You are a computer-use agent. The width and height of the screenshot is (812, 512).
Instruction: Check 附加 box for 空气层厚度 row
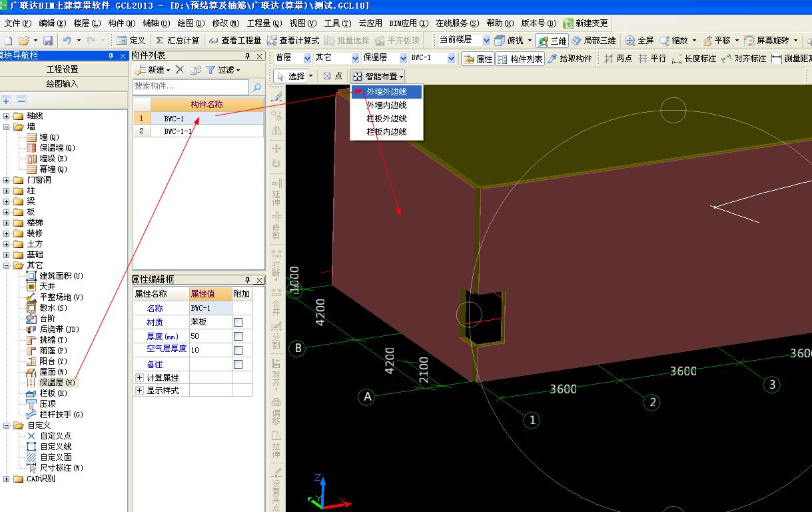click(238, 350)
